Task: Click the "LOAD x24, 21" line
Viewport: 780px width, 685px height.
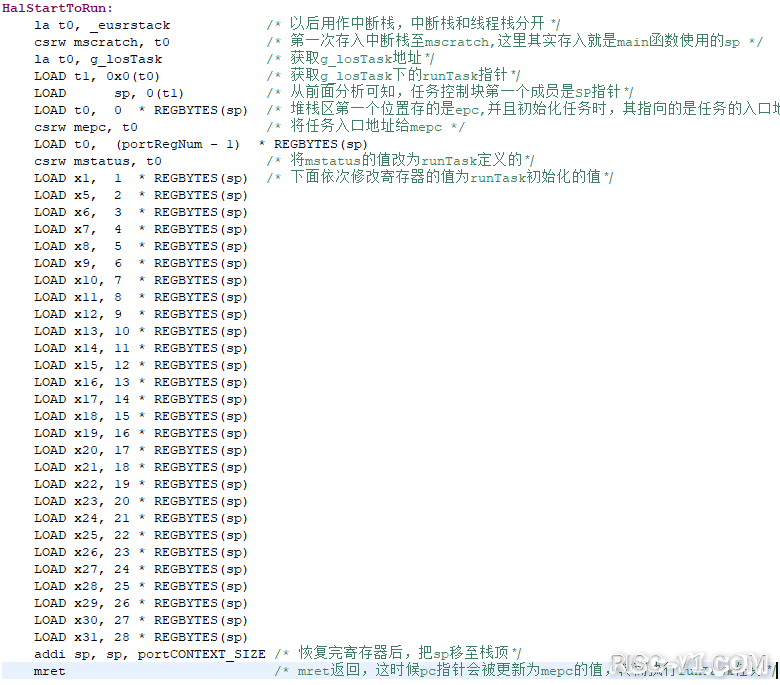Action: click(x=141, y=518)
